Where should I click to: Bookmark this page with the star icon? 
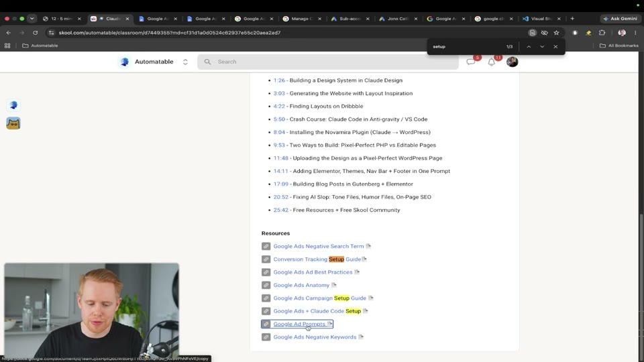(x=556, y=32)
